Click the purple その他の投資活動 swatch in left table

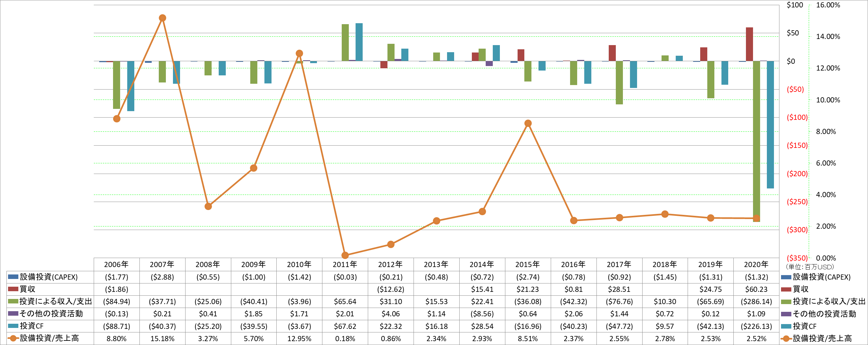13,314
